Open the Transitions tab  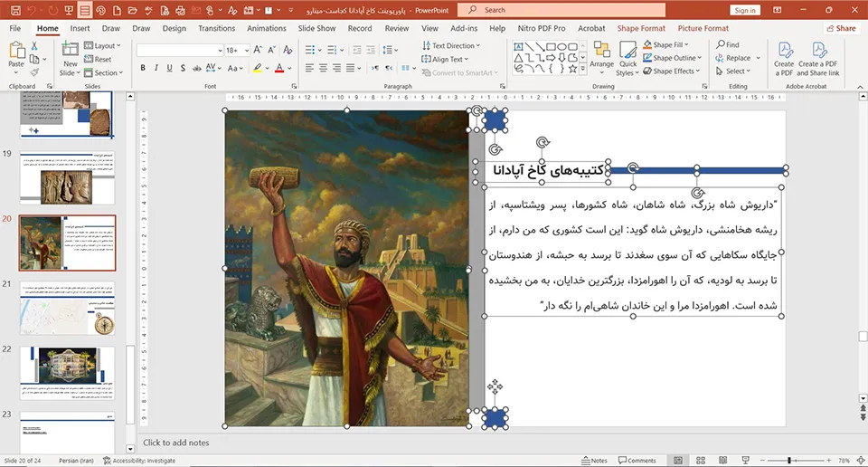click(216, 28)
